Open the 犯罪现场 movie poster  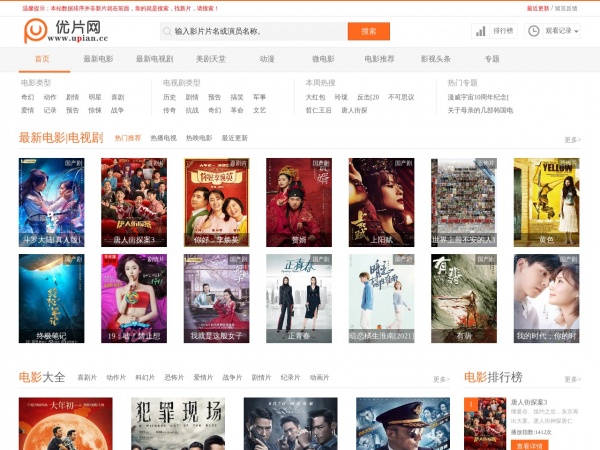(178, 424)
